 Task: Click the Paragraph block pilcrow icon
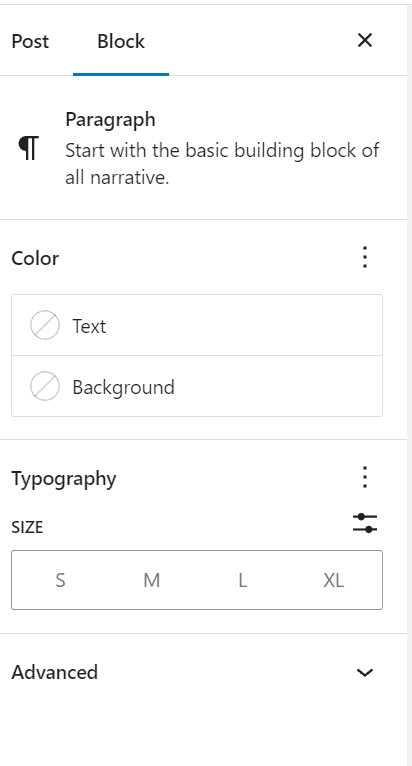29,149
